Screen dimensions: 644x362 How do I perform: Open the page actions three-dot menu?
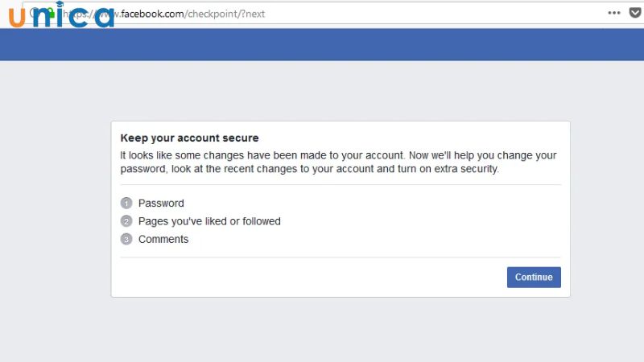614,14
